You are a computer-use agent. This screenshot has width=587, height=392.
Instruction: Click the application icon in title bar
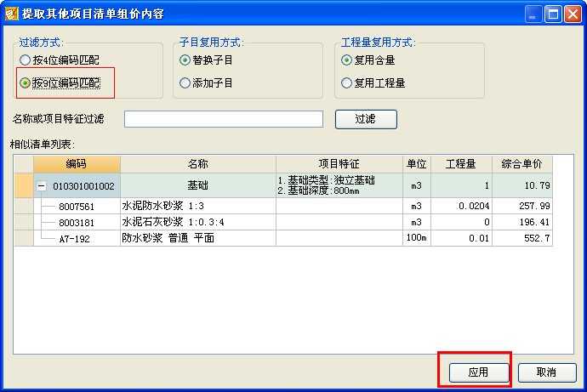point(11,14)
